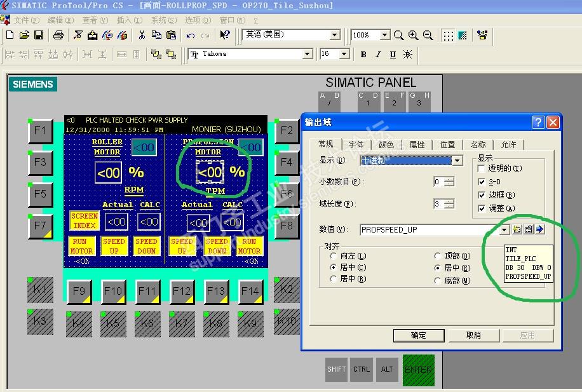Image resolution: width=582 pixels, height=392 pixels.
Task: Click the F9 panel function key
Action: (x=79, y=292)
